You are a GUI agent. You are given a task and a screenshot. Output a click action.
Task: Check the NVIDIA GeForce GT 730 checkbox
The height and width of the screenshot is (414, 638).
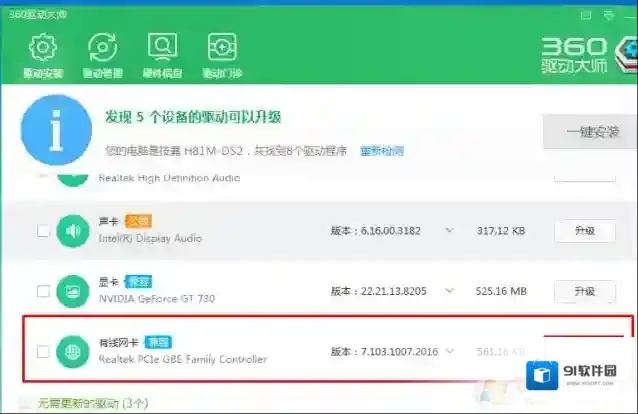(x=43, y=291)
